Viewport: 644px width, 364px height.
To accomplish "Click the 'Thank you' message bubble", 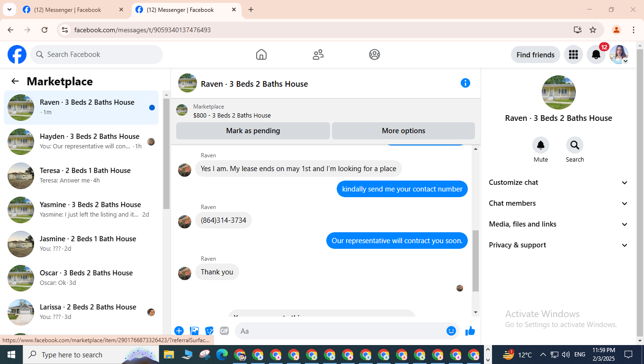I will pyautogui.click(x=217, y=272).
